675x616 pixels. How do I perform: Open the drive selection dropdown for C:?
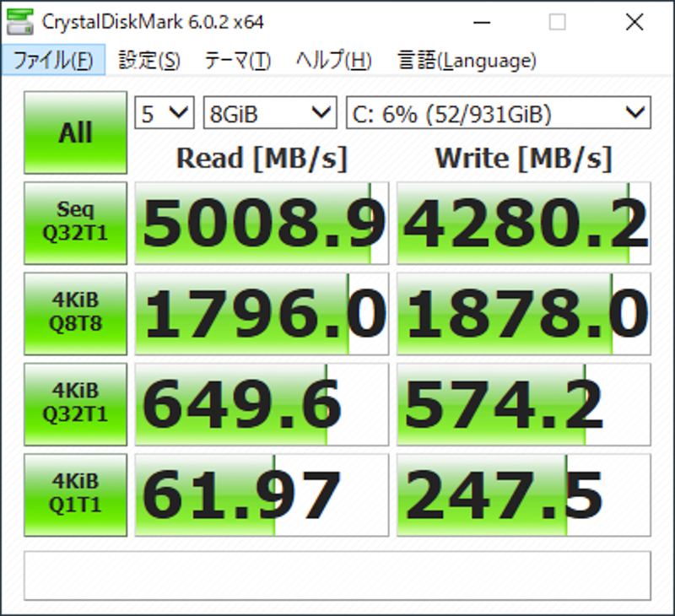click(498, 112)
